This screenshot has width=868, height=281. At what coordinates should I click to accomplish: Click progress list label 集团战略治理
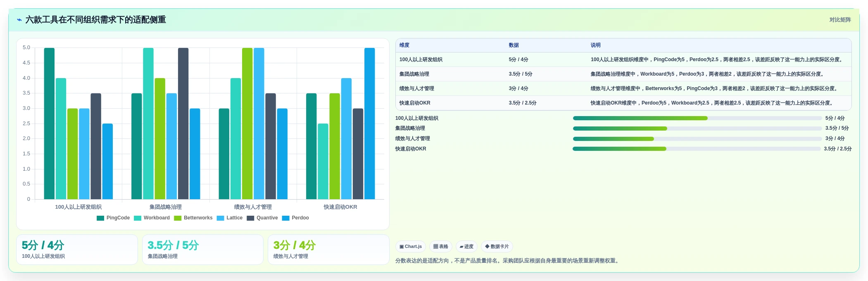tap(410, 129)
